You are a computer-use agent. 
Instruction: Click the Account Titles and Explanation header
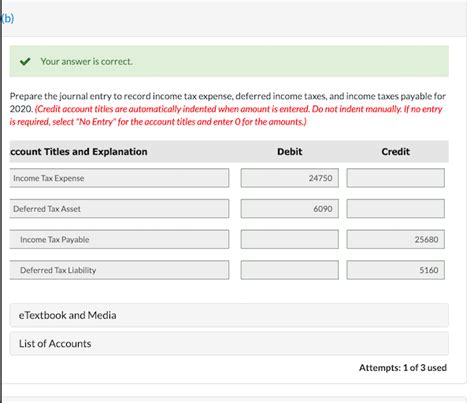tap(79, 152)
